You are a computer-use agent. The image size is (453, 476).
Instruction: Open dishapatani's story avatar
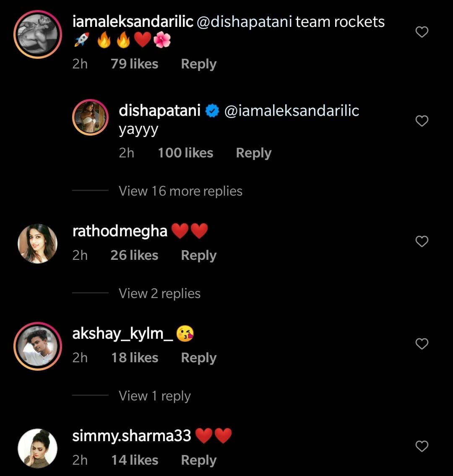[91, 118]
